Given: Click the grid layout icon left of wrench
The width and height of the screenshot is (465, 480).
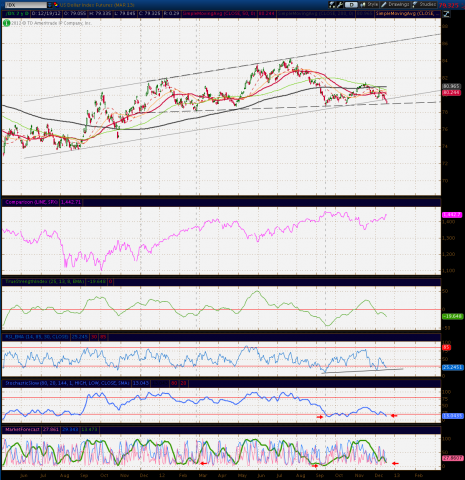Looking at the screenshot, I should 332,5.
